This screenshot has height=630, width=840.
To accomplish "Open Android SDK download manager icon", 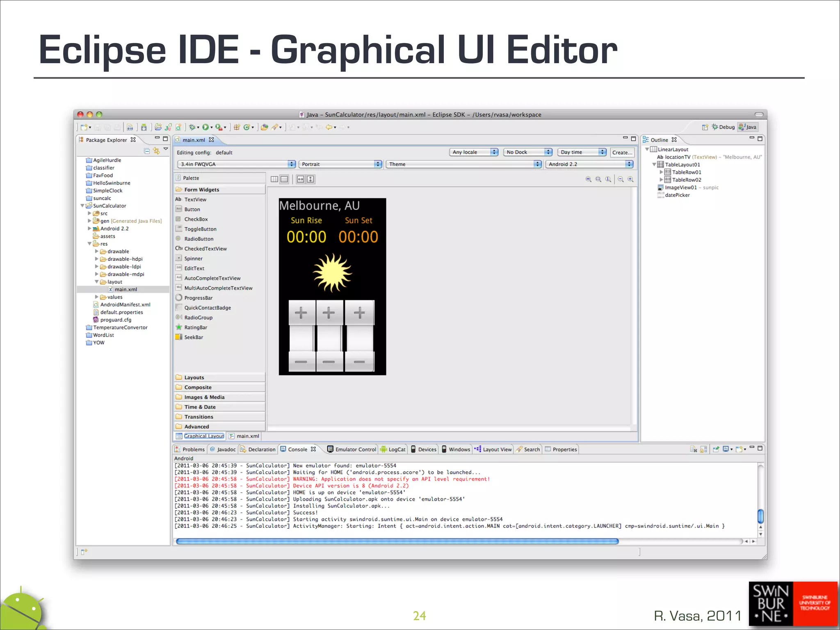I will [144, 127].
